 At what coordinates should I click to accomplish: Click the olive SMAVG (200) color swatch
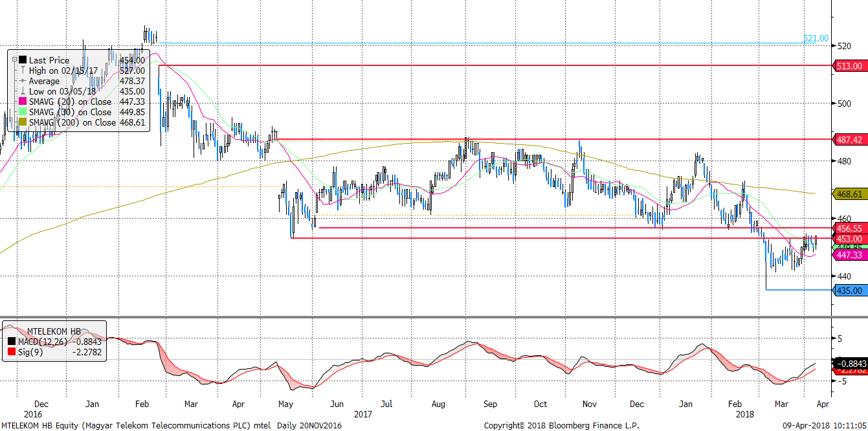point(23,122)
